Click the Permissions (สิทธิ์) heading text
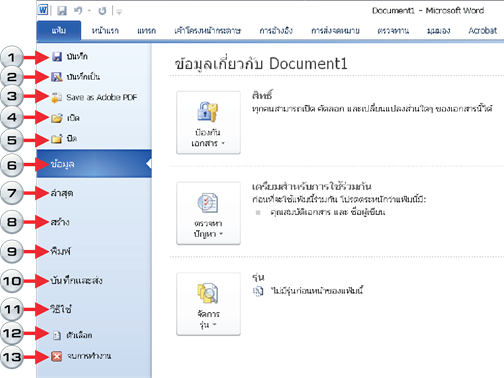 pyautogui.click(x=262, y=95)
